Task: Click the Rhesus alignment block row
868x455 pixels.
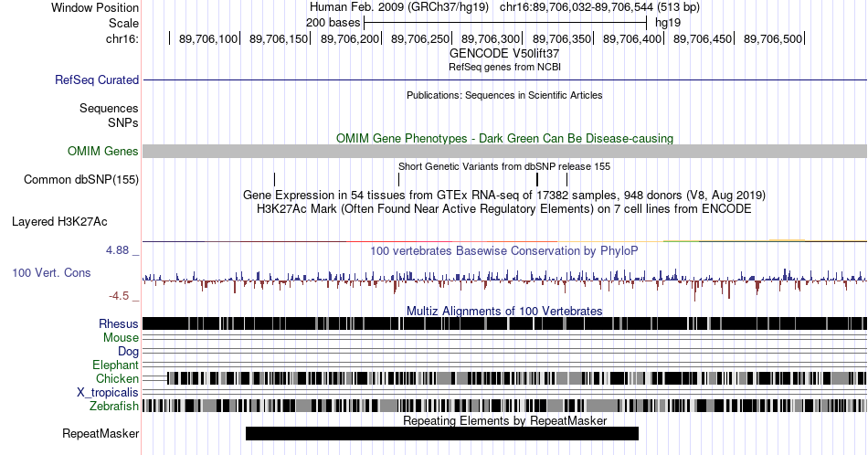Action: (505, 323)
